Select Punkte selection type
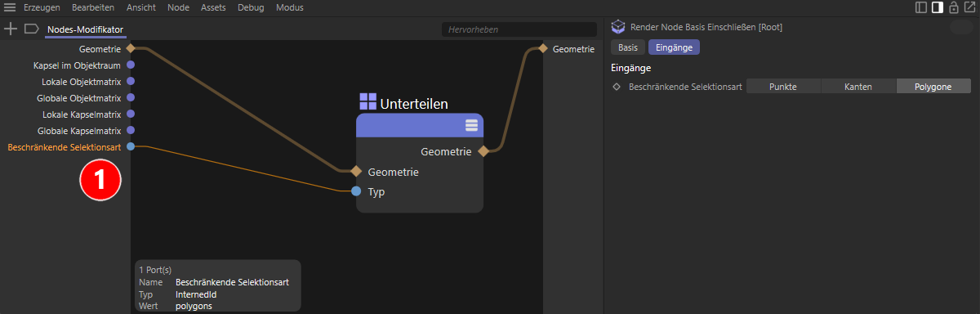The height and width of the screenshot is (314, 980). coord(783,86)
